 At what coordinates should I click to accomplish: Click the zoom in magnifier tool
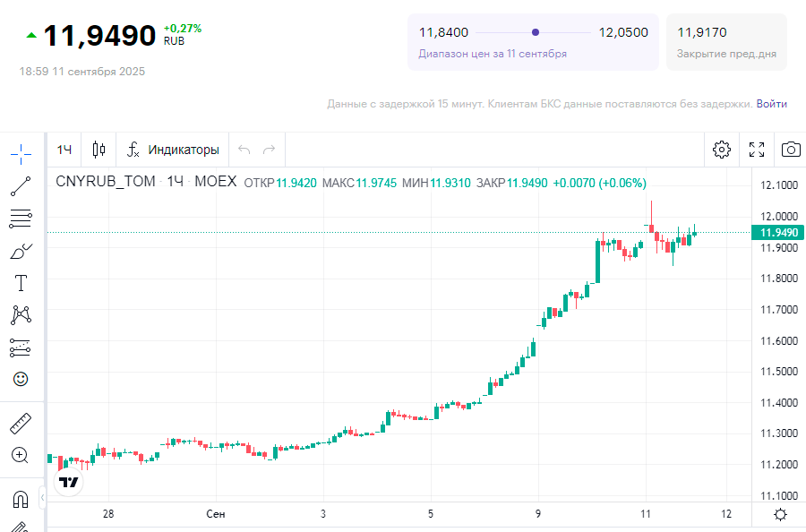pyautogui.click(x=21, y=455)
